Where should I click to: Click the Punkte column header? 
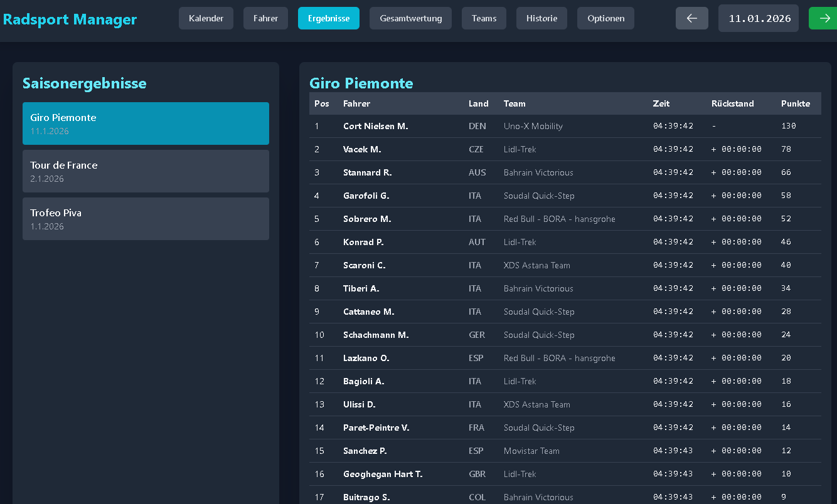click(795, 103)
